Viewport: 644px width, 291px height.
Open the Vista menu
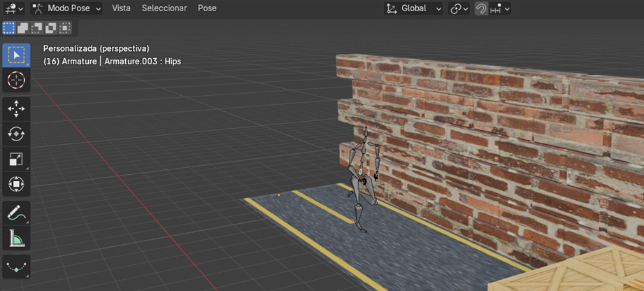pos(121,8)
